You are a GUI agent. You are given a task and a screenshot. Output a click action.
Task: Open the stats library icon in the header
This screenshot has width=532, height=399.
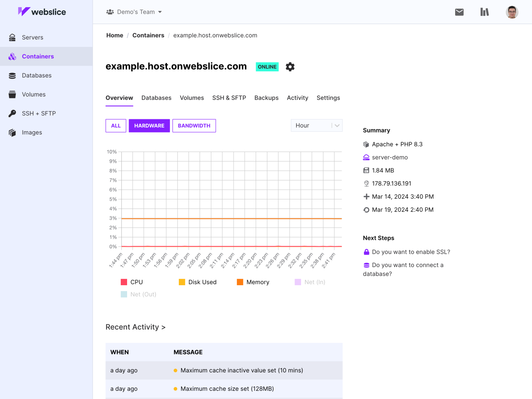tap(484, 12)
